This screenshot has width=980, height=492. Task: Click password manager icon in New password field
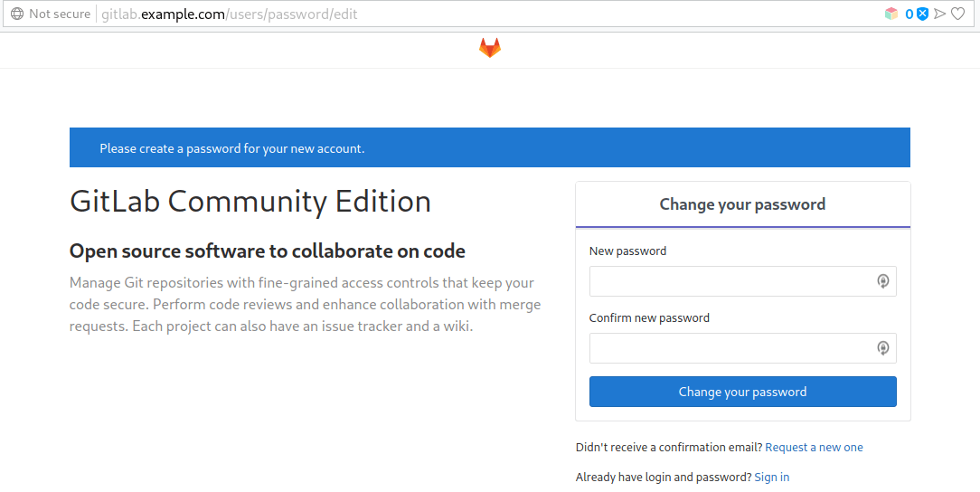coord(882,281)
